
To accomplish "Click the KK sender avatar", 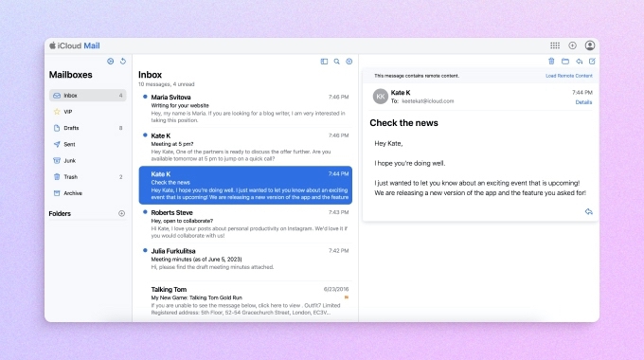I will (x=381, y=97).
